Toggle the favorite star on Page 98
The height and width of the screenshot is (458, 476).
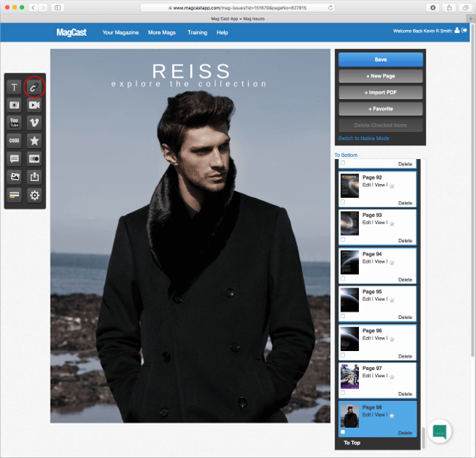pos(393,415)
